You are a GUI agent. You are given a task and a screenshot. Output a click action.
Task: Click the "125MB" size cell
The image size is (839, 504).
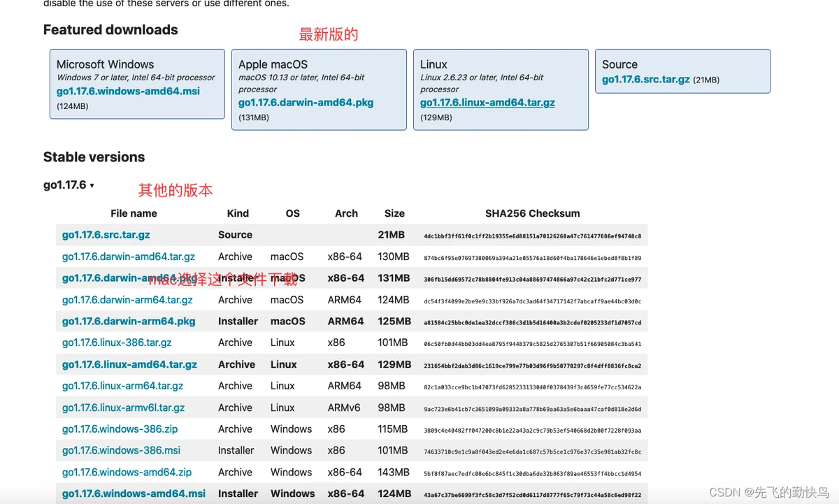(x=394, y=322)
